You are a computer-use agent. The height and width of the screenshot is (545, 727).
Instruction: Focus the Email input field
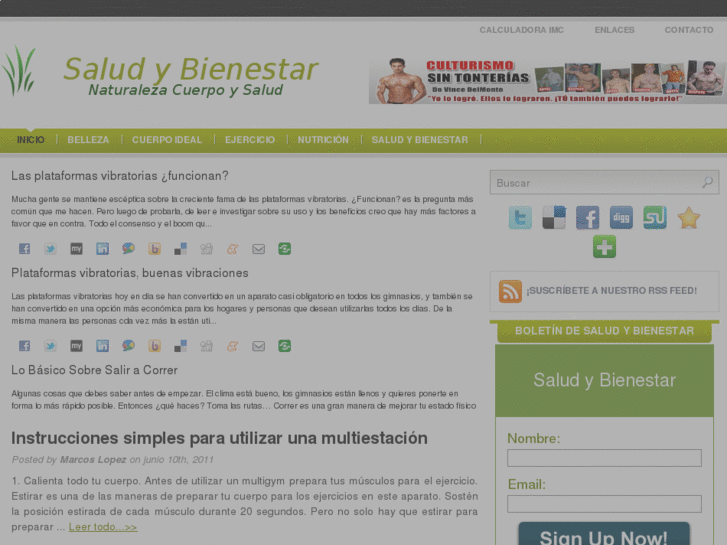pyautogui.click(x=604, y=504)
